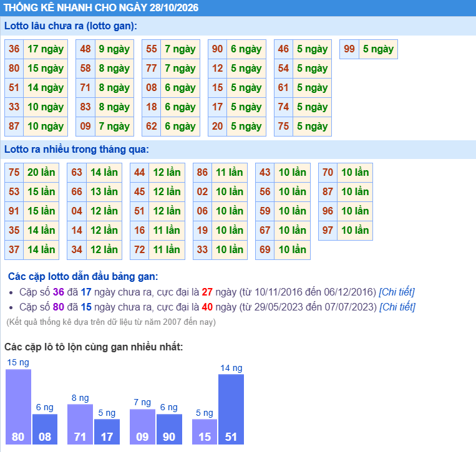Select number 58 in the gan table
Screen dimensions: 476x452
point(85,68)
